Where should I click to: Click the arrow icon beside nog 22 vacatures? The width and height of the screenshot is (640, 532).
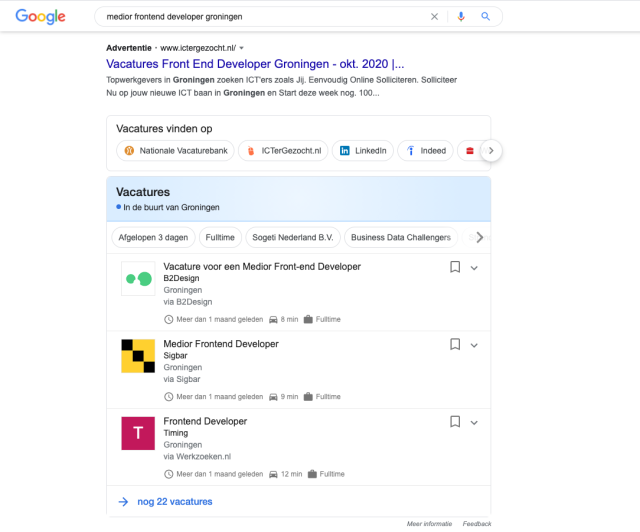point(123,501)
